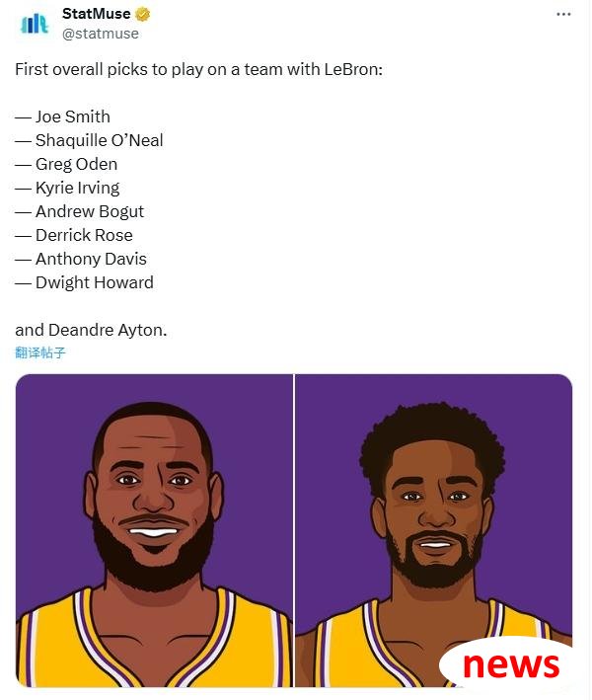The image size is (592, 700).
Task: Click the purple background of the left image
Action: (49, 425)
